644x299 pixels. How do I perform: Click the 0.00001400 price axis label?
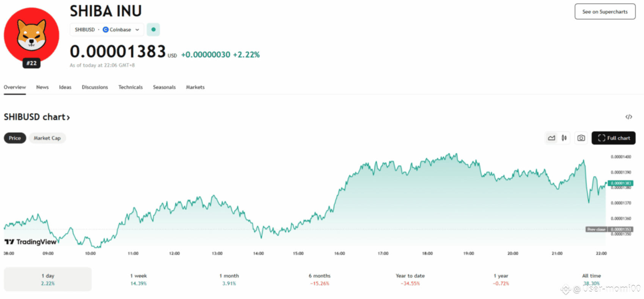(621, 157)
